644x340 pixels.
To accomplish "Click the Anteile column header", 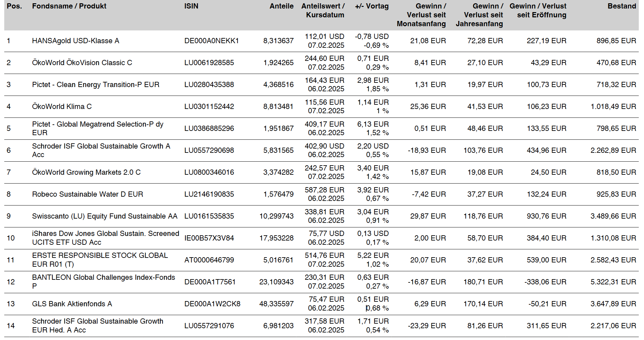I will 281,6.
